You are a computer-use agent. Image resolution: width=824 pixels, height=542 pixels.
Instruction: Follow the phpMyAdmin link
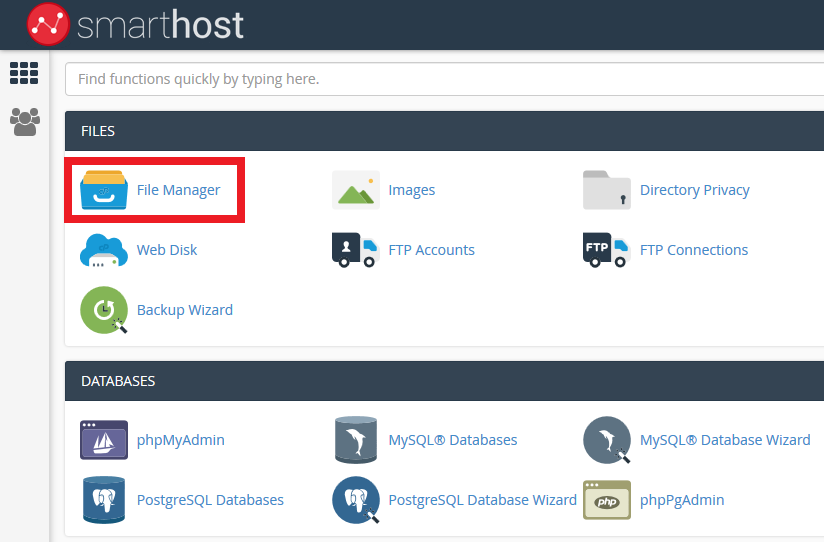tap(180, 441)
